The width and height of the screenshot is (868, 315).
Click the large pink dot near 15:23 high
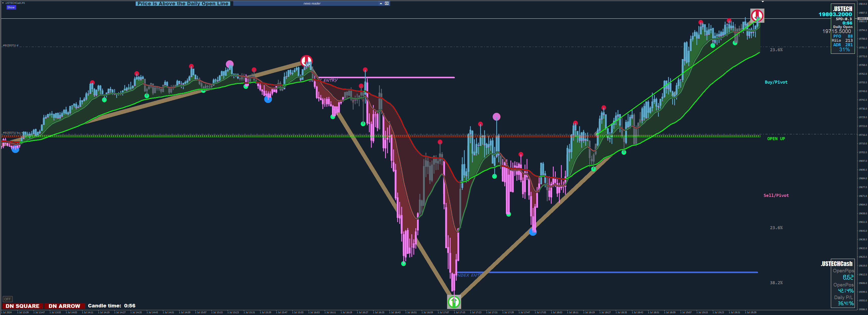(229, 64)
